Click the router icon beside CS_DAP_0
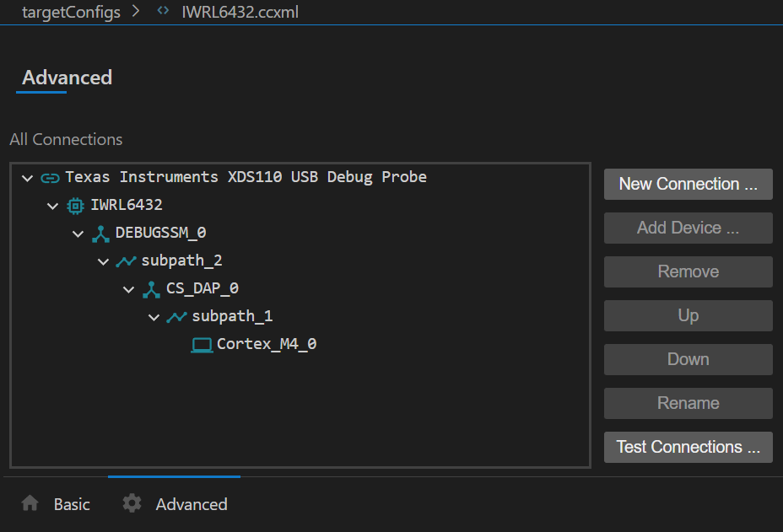 [151, 289]
